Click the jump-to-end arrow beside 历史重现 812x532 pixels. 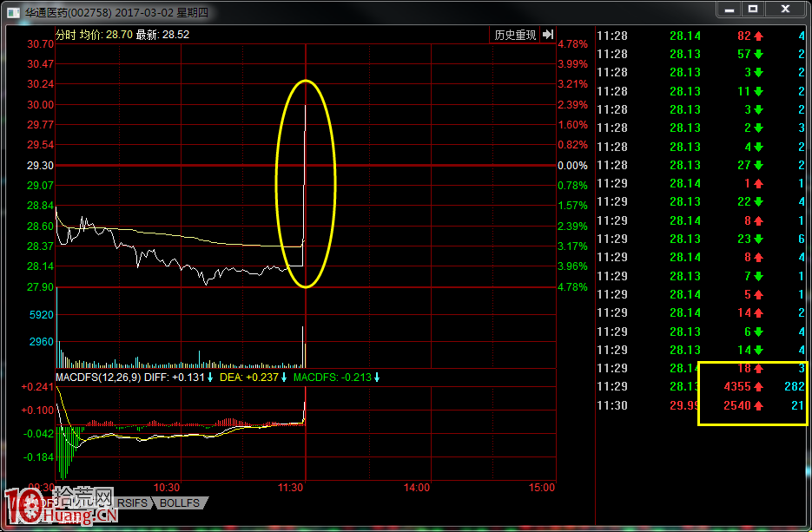[548, 35]
